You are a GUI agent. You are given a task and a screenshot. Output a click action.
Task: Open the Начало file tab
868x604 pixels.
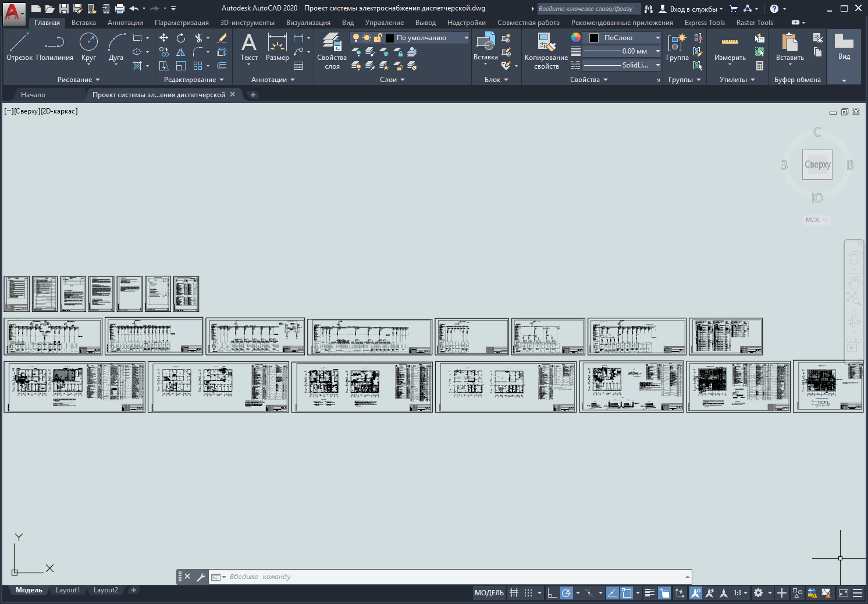(x=33, y=95)
